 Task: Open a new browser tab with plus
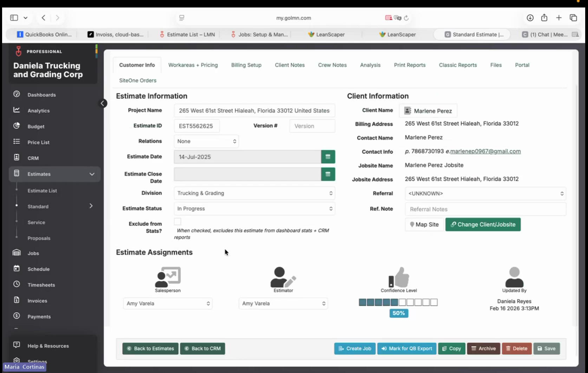coord(559,18)
